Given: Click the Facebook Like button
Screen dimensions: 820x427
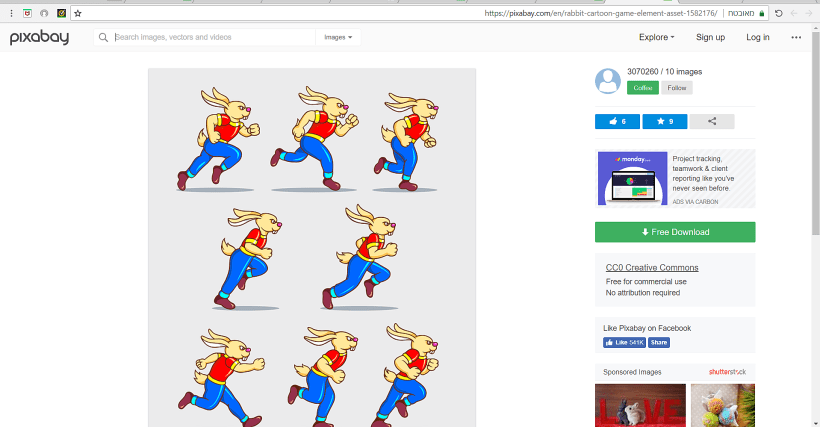Looking at the screenshot, I should coord(624,342).
